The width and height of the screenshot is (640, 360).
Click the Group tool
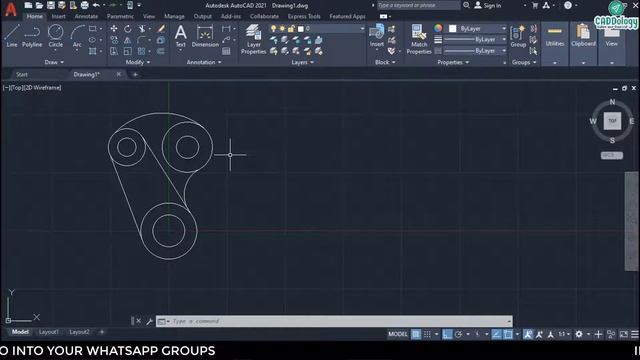[x=518, y=36]
